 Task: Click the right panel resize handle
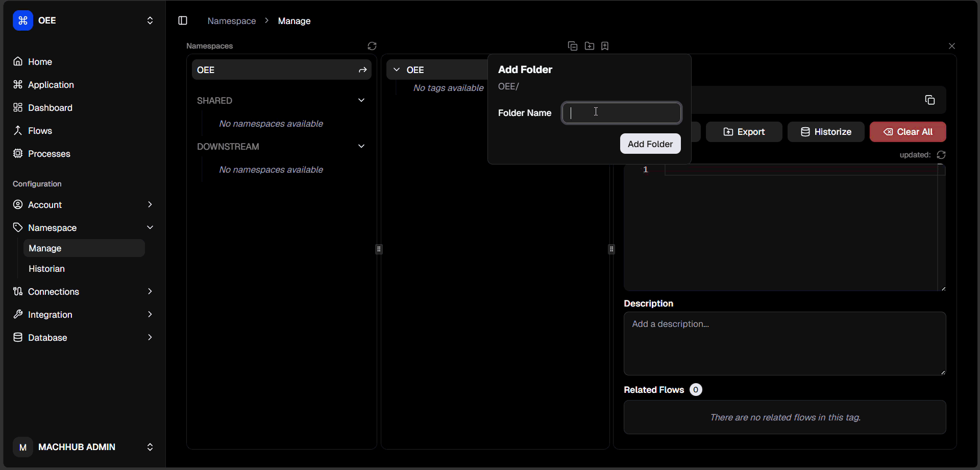click(x=611, y=249)
